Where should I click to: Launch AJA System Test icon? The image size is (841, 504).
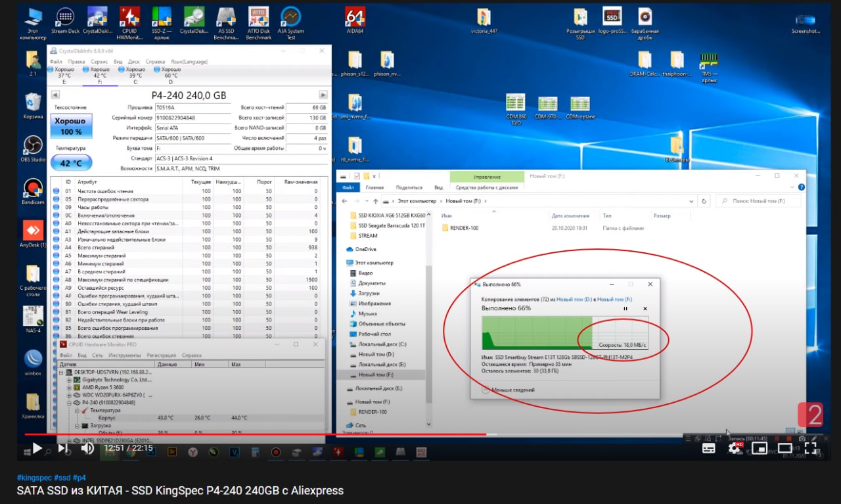[x=291, y=23]
